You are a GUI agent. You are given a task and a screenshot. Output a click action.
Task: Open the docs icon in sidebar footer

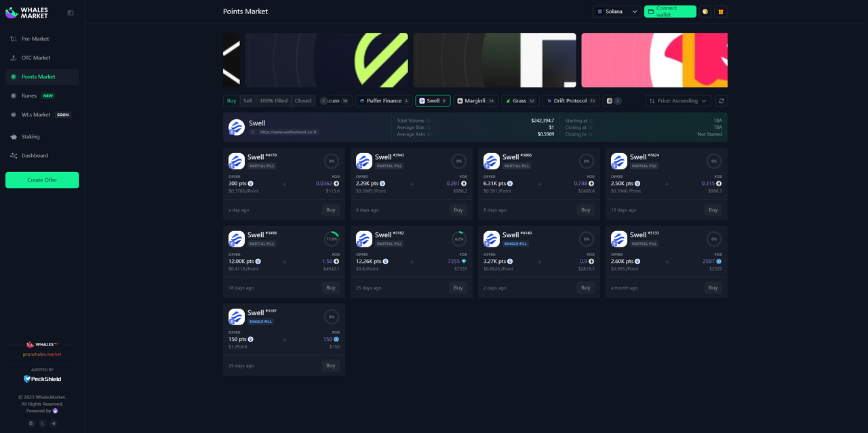31,424
